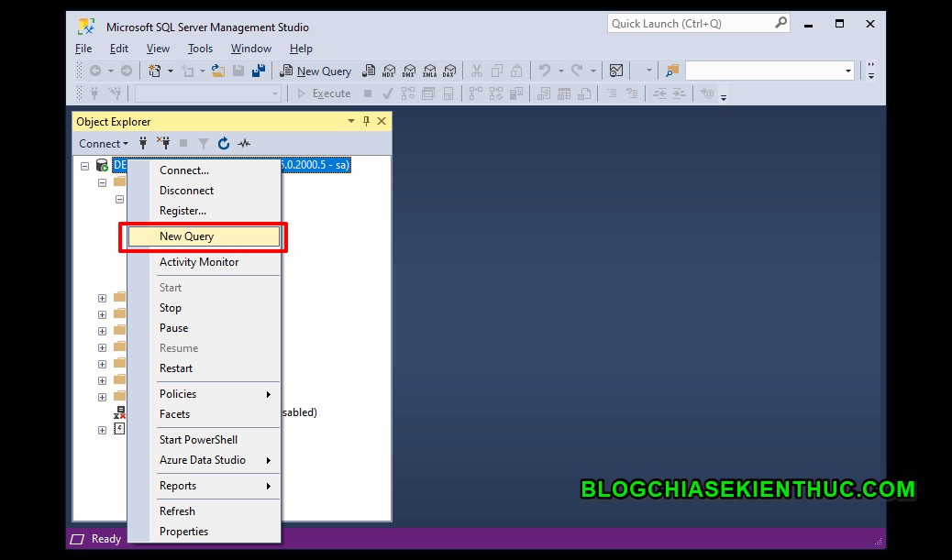Open a new XMLA query
This screenshot has width=952, height=560.
[430, 71]
